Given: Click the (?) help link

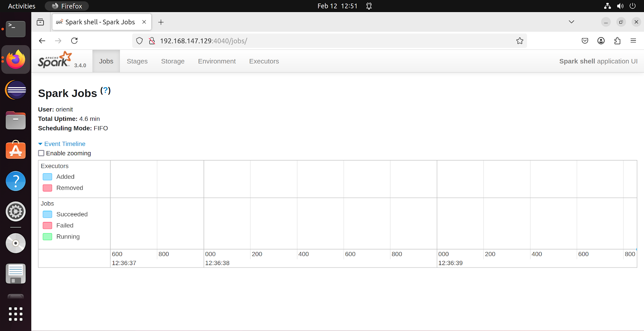Looking at the screenshot, I should [105, 90].
